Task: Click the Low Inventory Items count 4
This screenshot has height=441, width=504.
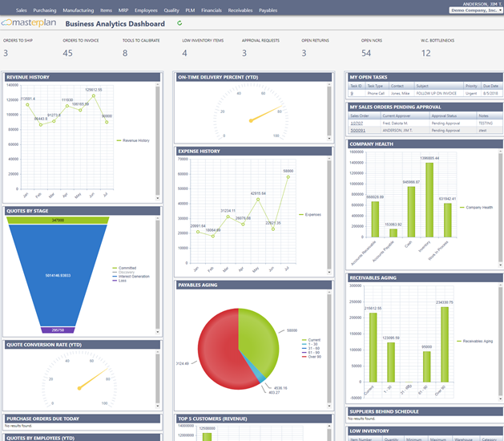Action: coord(184,54)
